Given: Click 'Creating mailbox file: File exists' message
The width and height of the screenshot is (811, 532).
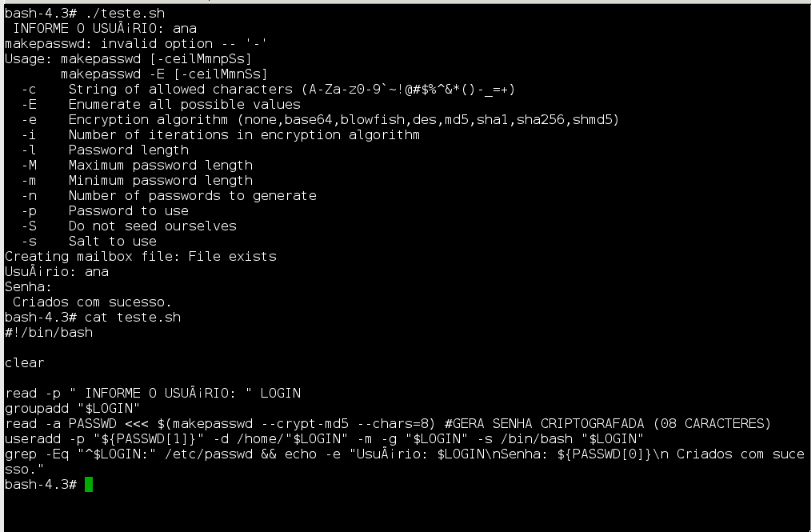Looking at the screenshot, I should 141,256.
